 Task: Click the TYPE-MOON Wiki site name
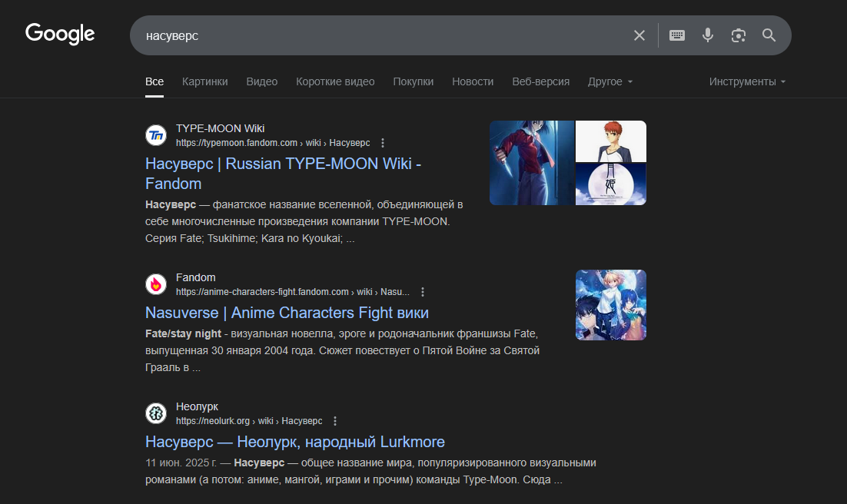point(220,128)
